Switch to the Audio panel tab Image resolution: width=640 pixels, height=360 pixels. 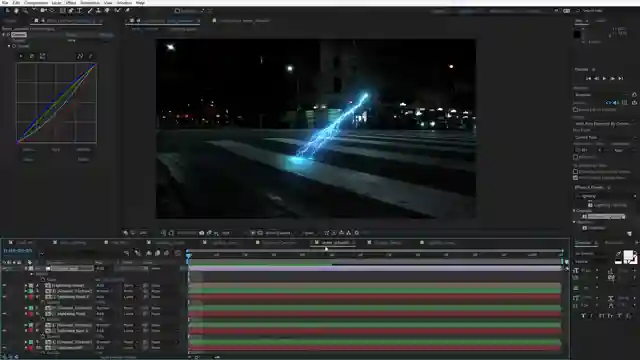(600, 20)
